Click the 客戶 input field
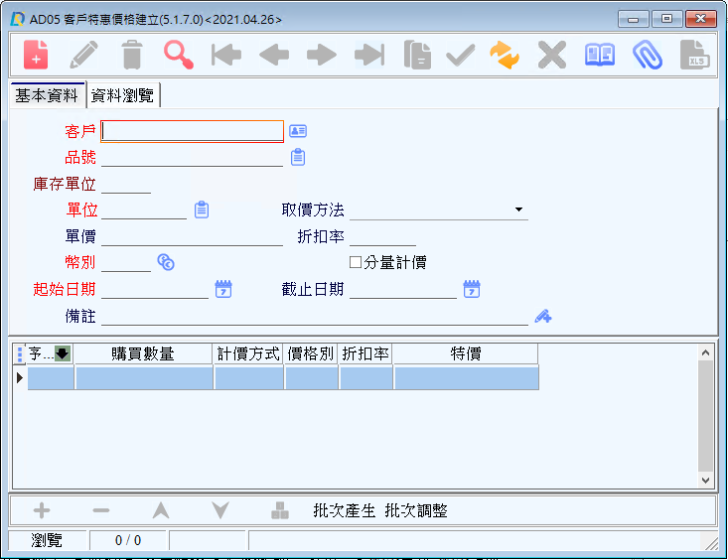728x560 pixels. (192, 131)
